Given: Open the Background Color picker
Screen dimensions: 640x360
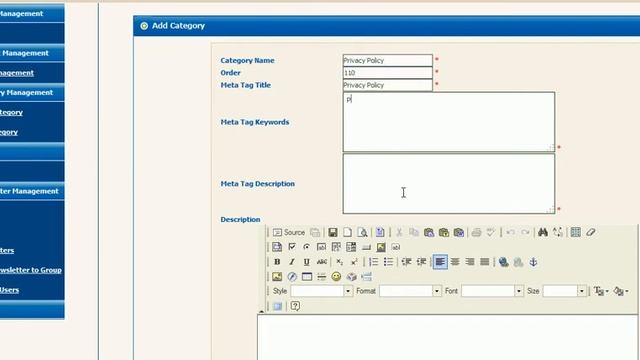Looking at the screenshot, I should click(621, 291).
